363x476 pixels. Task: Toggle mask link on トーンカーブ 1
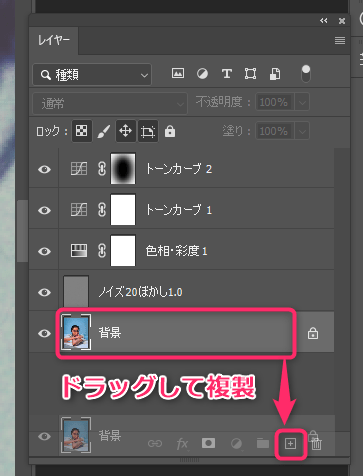pos(102,210)
